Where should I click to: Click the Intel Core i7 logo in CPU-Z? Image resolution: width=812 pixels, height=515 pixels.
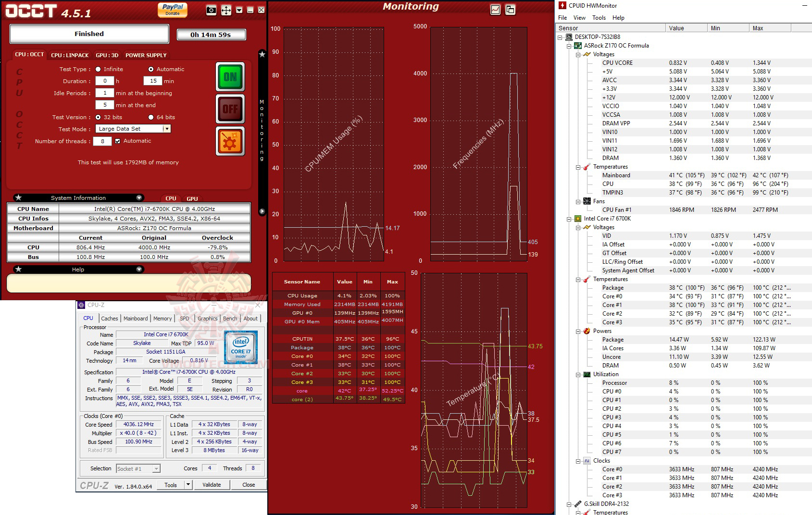coord(240,347)
